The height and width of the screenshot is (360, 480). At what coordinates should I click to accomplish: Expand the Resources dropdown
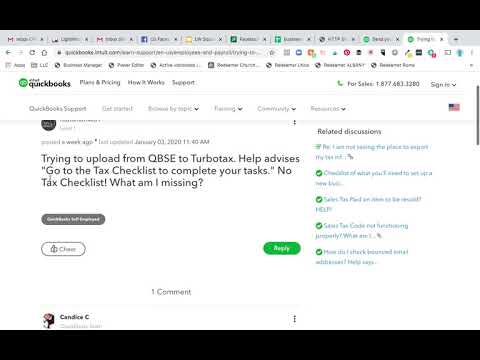[x=328, y=109]
